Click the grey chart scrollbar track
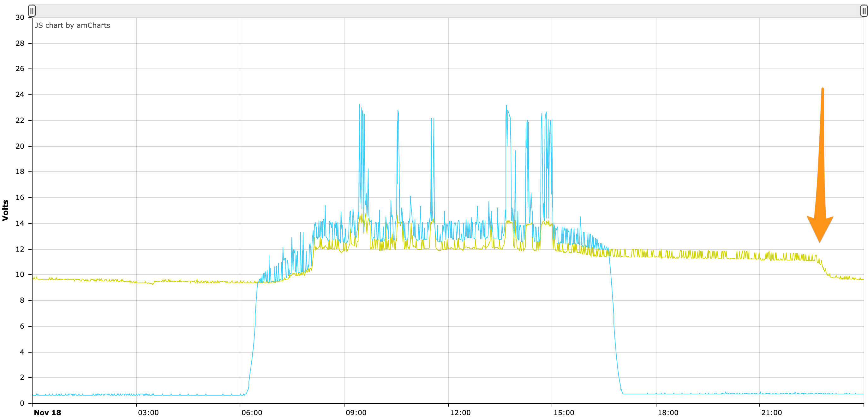868x417 pixels. coord(448,11)
